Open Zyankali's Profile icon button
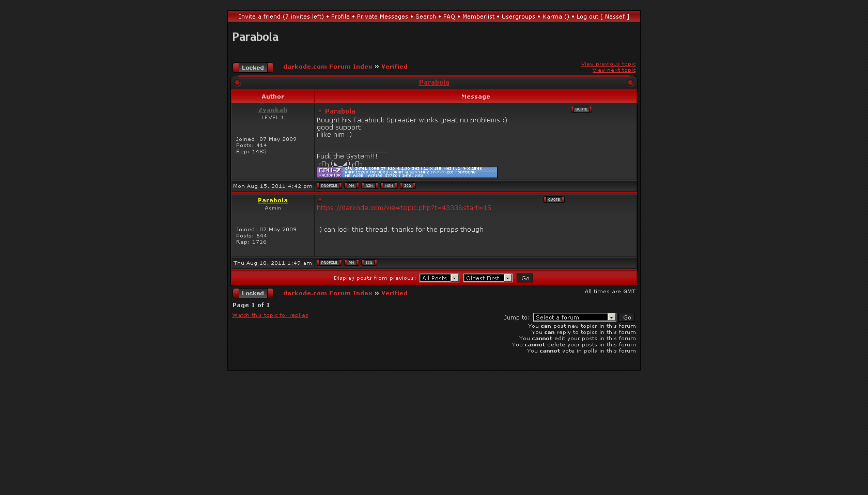The width and height of the screenshot is (868, 495). click(329, 186)
